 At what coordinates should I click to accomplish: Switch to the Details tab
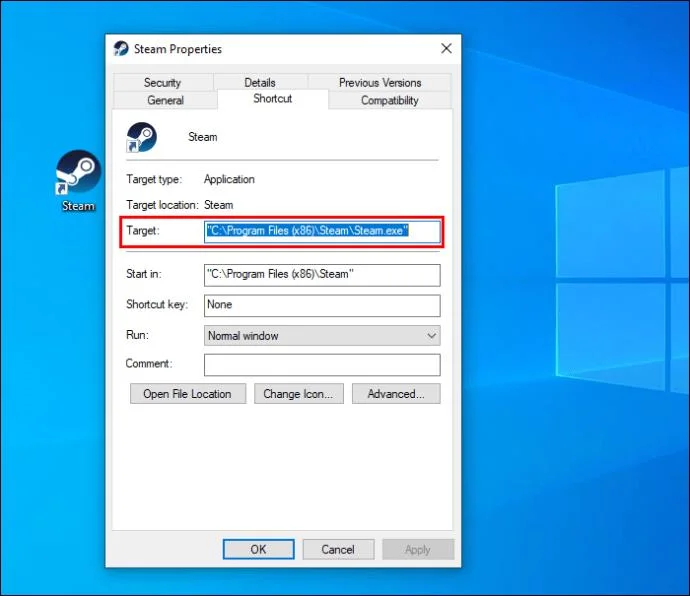pyautogui.click(x=260, y=82)
